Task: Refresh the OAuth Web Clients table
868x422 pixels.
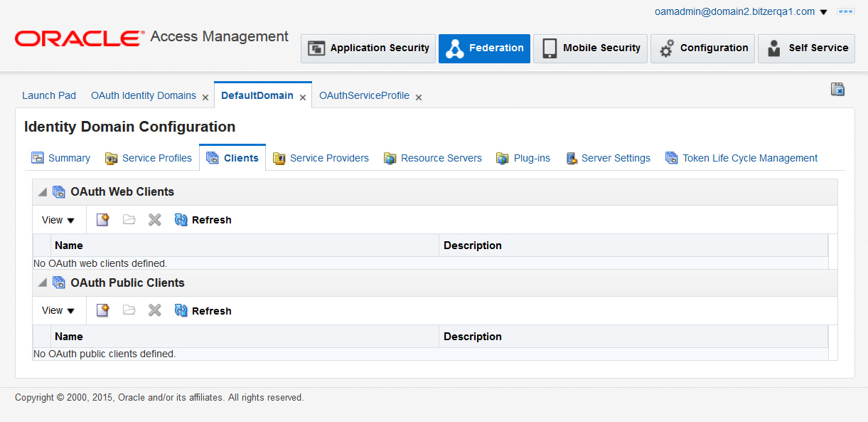Action: pos(203,220)
